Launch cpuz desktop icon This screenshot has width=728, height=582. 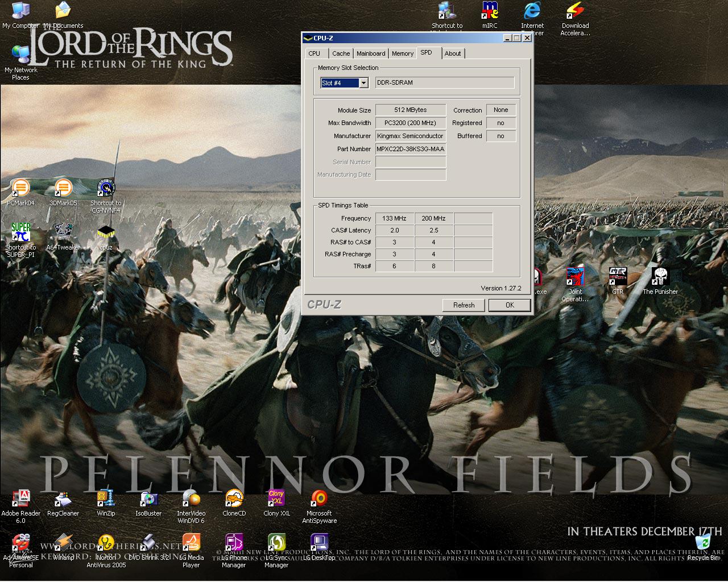[x=106, y=236]
